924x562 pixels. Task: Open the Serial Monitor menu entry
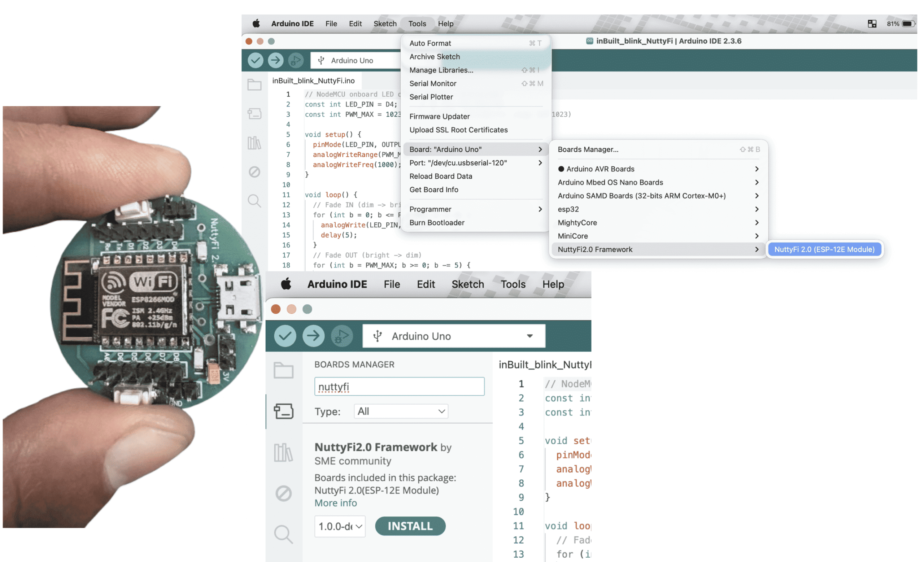(x=433, y=83)
